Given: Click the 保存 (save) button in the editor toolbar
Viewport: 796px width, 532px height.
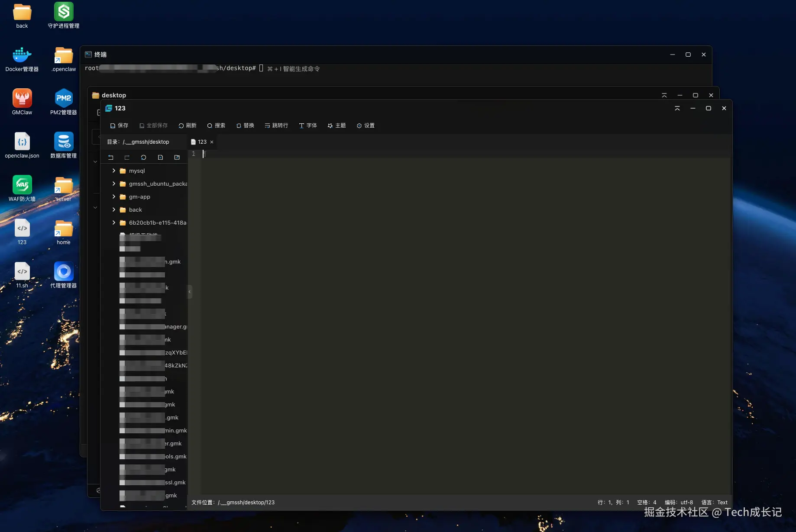Looking at the screenshot, I should coord(119,126).
